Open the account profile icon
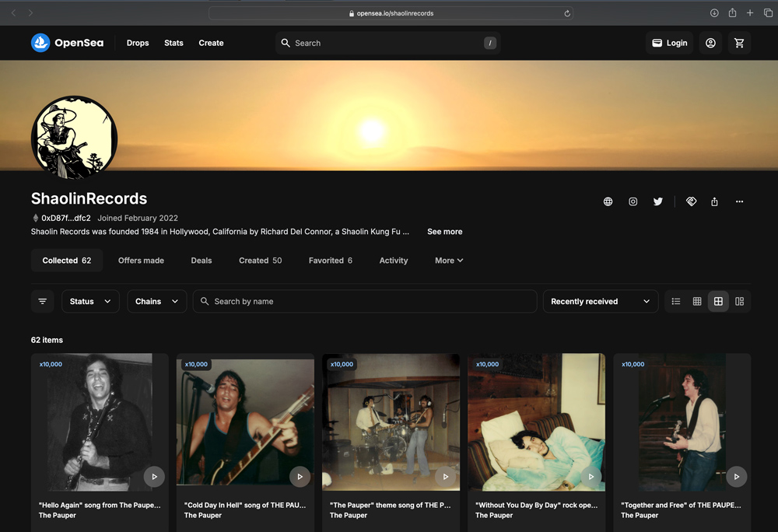The width and height of the screenshot is (778, 532). click(710, 43)
